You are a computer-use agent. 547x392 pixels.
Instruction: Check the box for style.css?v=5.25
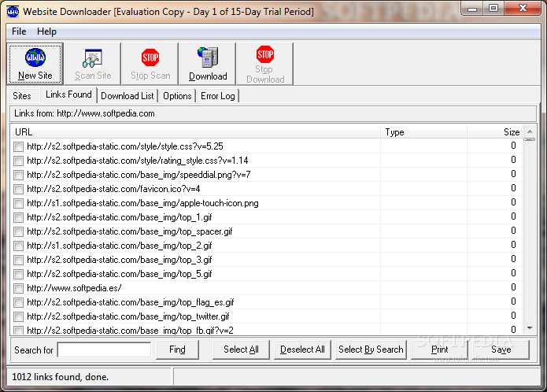[18, 146]
